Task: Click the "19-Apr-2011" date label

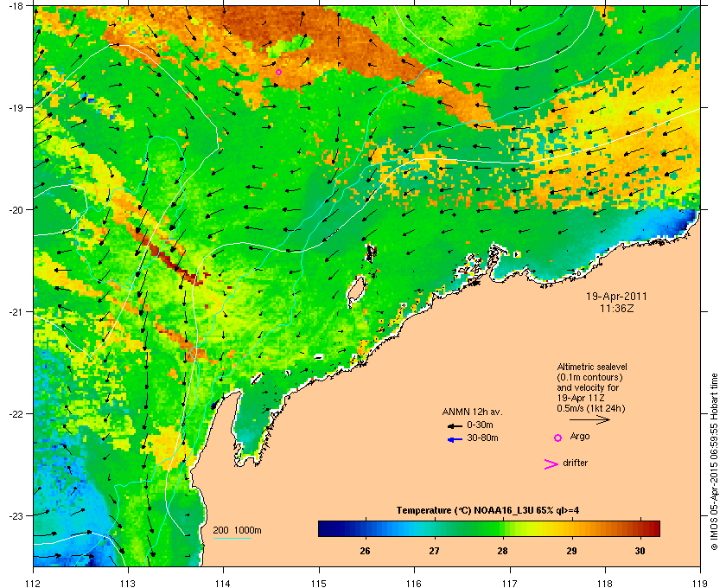Action: tap(616, 296)
